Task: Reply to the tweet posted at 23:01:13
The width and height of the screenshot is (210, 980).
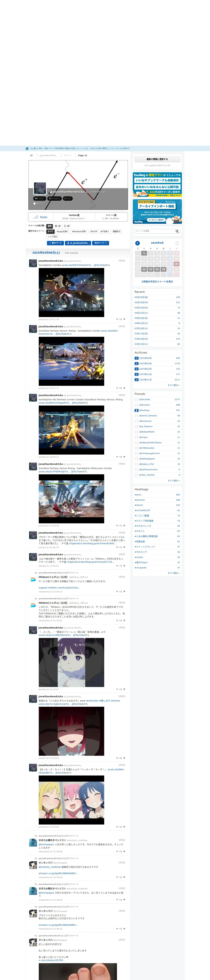Action: 117,388
